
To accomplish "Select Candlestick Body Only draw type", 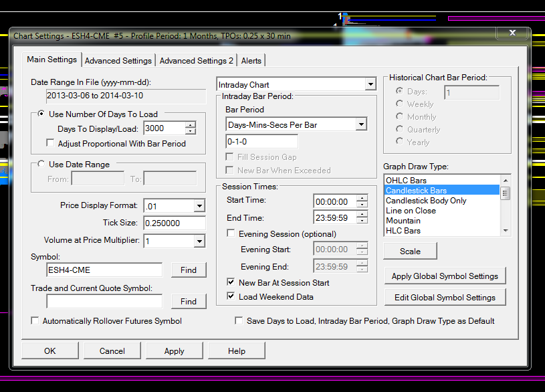I will pos(442,200).
